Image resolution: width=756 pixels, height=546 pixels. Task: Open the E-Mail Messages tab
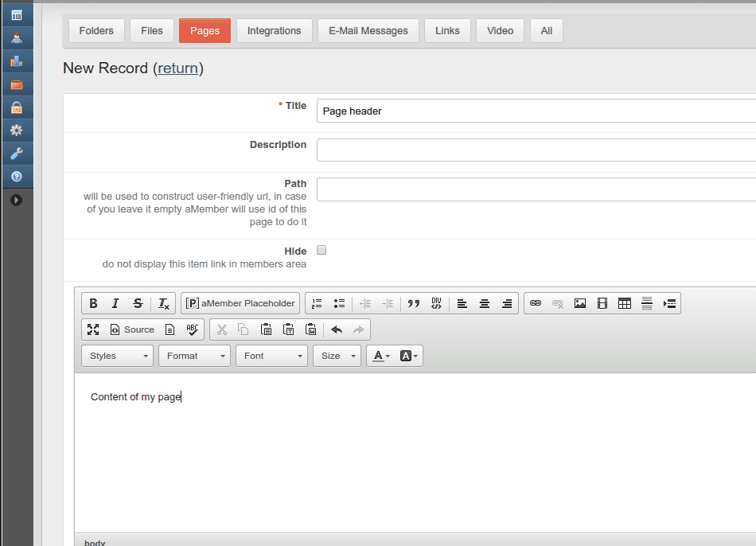(x=368, y=31)
